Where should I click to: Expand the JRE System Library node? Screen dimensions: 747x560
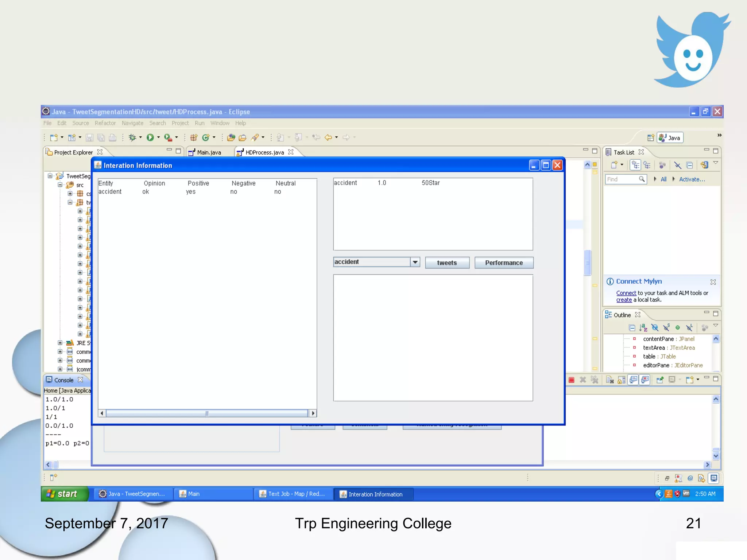click(60, 343)
